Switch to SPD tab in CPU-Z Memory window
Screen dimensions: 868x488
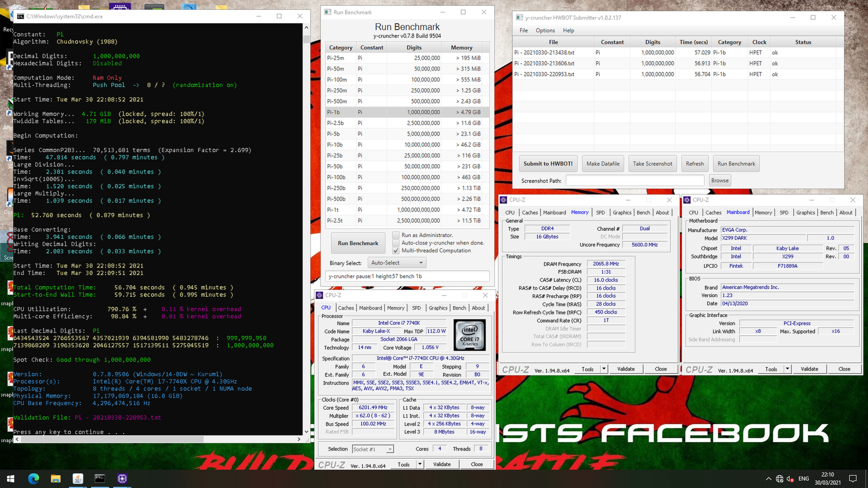point(600,212)
